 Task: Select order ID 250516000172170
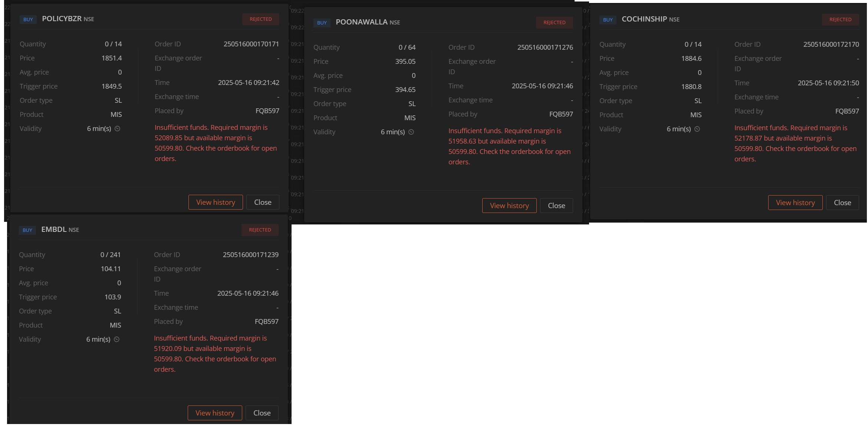[x=831, y=45]
